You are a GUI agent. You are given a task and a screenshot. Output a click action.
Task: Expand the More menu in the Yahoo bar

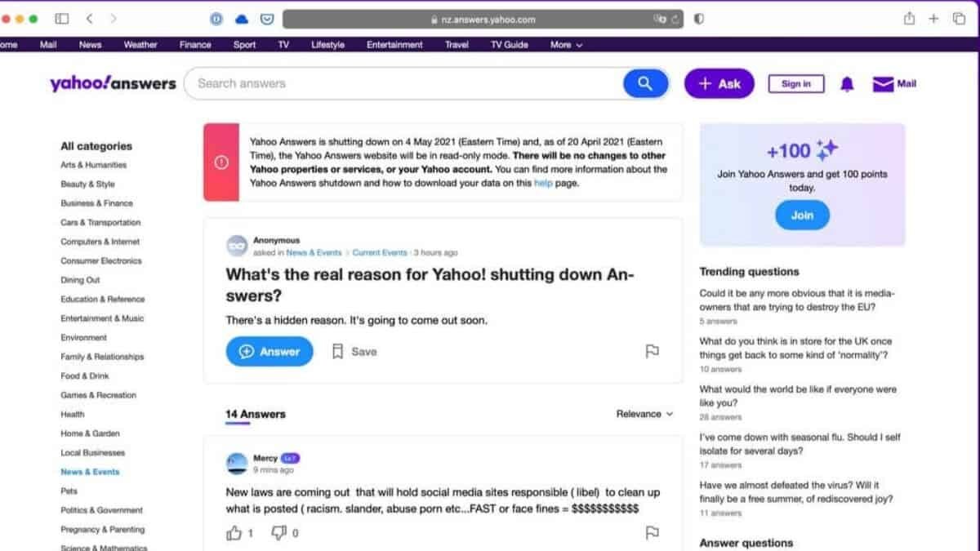(x=566, y=45)
